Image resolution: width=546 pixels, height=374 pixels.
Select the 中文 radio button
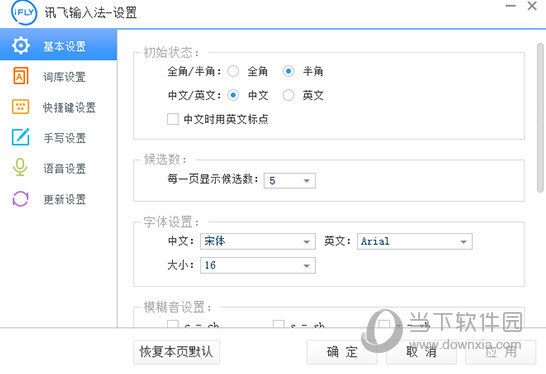point(233,95)
